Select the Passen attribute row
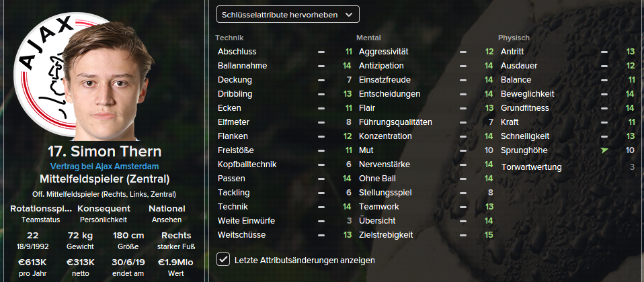 coord(284,179)
